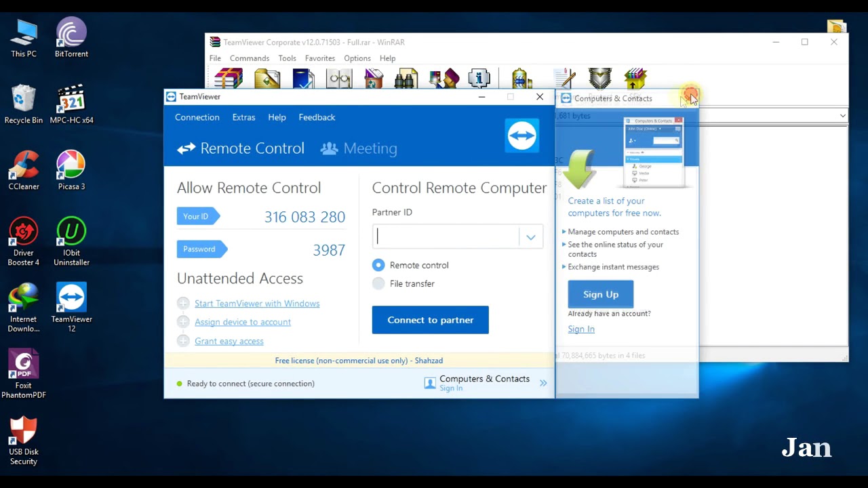868x488 pixels.
Task: Select the Remote control radio button
Action: [378, 265]
